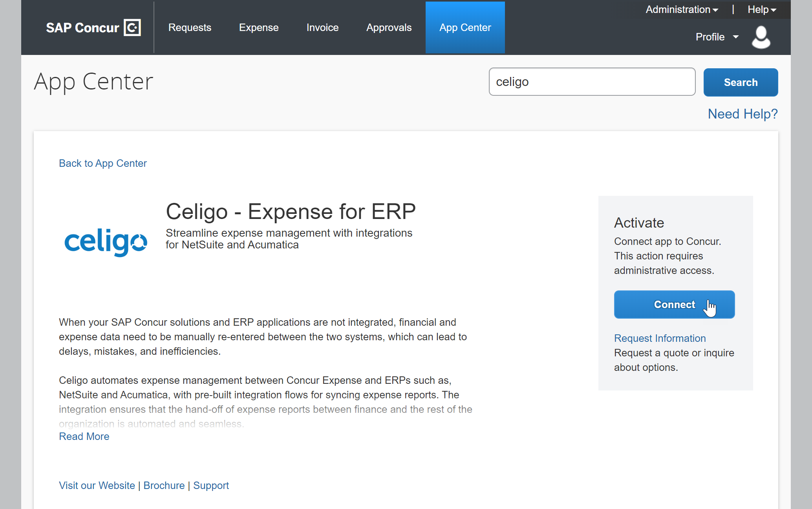Click the Search button
Viewport: 812px width, 509px height.
(x=741, y=82)
